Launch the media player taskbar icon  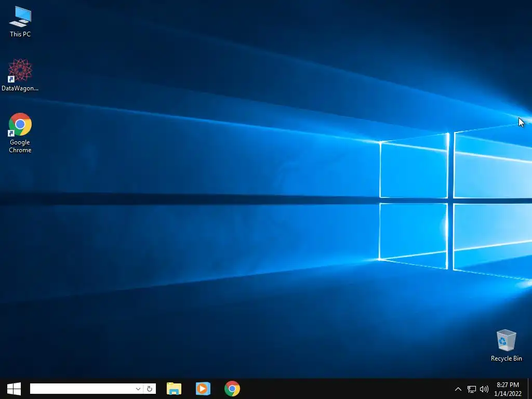pos(203,389)
